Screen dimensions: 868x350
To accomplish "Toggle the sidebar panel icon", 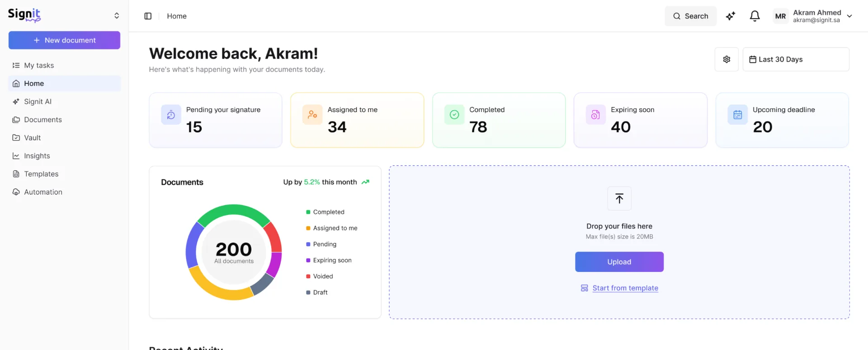I will click(148, 16).
